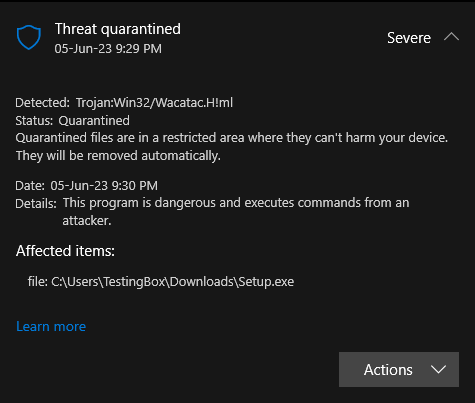475x403 pixels.
Task: Select the Threat quarantined heading
Action: [x=118, y=29]
